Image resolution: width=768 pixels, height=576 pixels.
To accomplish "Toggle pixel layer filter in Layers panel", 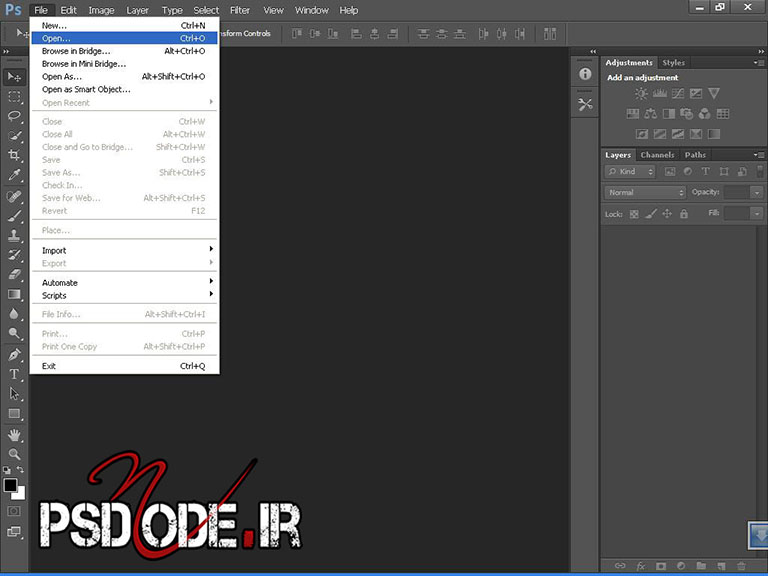I will click(670, 171).
